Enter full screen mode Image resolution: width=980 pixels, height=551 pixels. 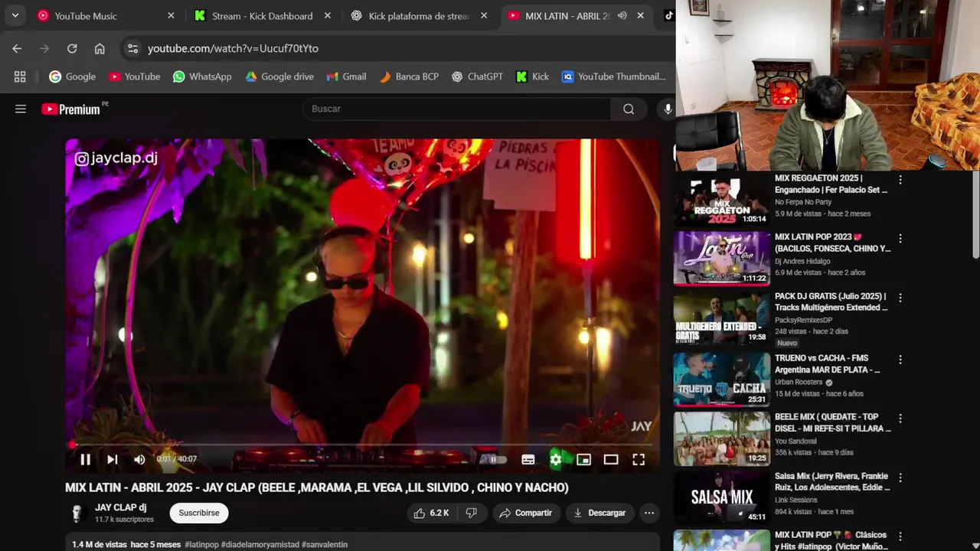(x=639, y=459)
